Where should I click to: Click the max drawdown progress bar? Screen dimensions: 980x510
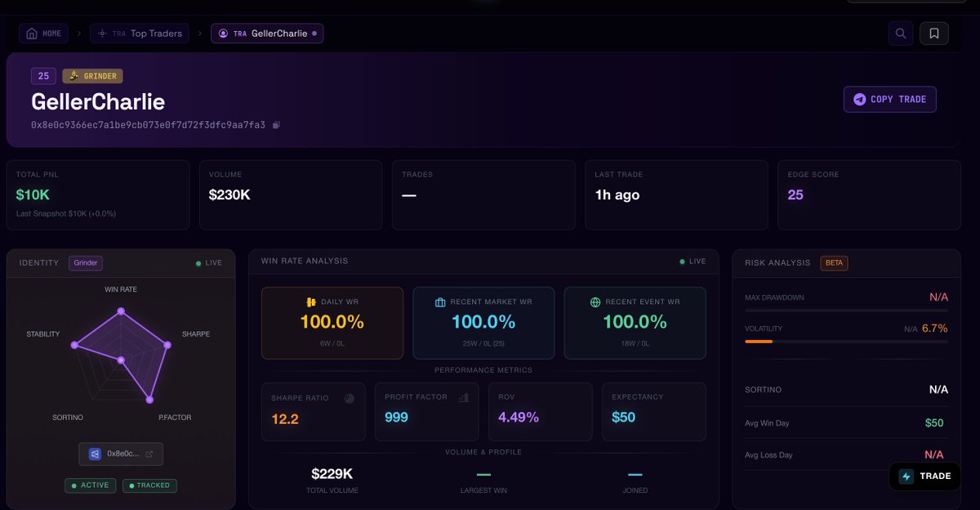click(x=847, y=310)
